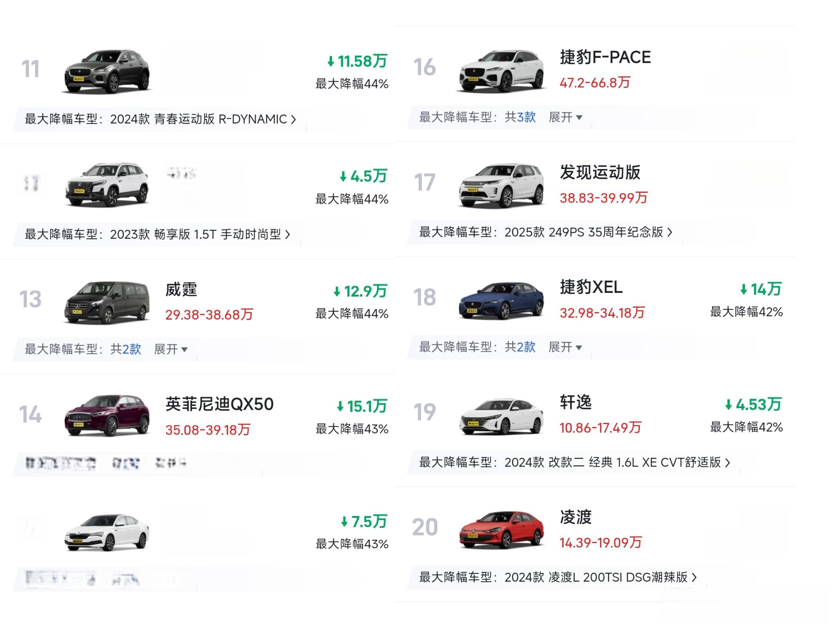Image resolution: width=840 pixels, height=635 pixels.
Task: Expand the 威霆 max-discount models list
Action: click(x=171, y=349)
